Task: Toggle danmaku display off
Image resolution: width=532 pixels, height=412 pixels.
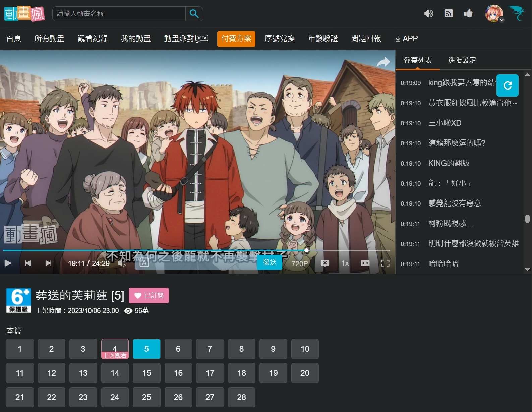Action: click(x=325, y=263)
